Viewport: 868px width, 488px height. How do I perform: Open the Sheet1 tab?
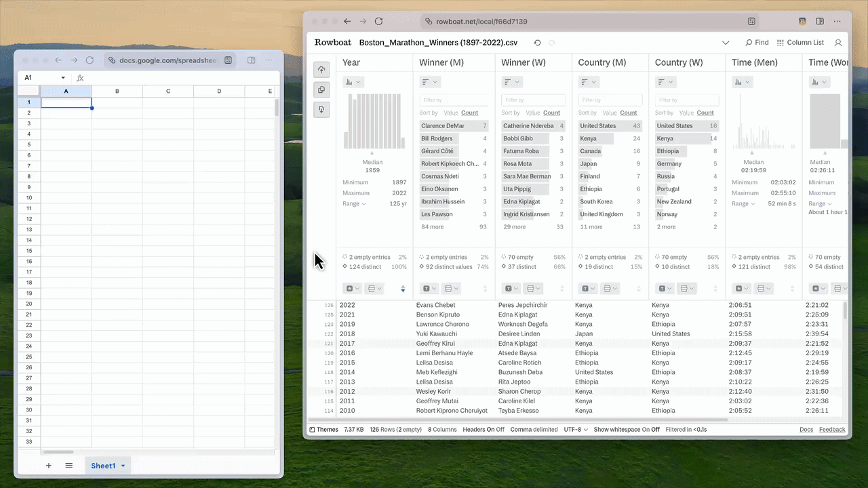(103, 466)
